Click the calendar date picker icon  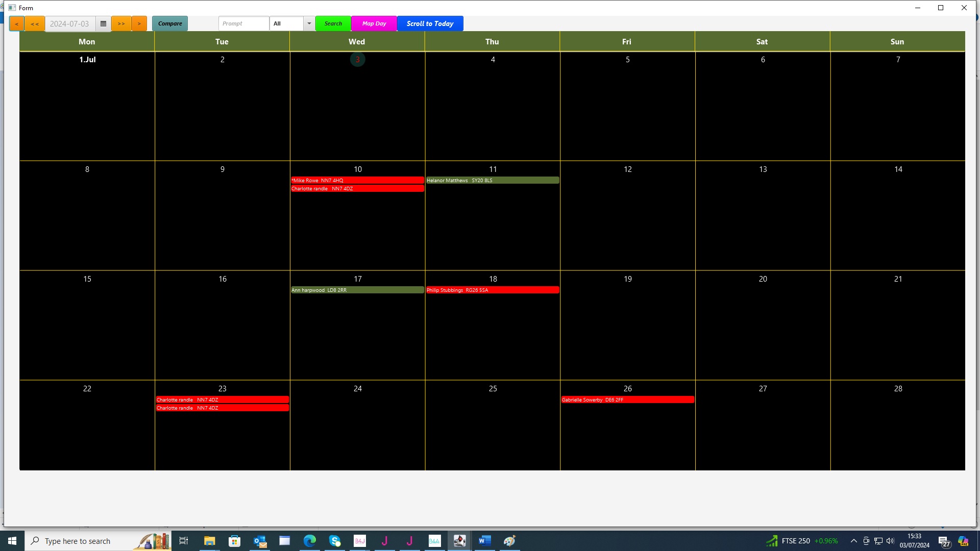[x=103, y=23]
